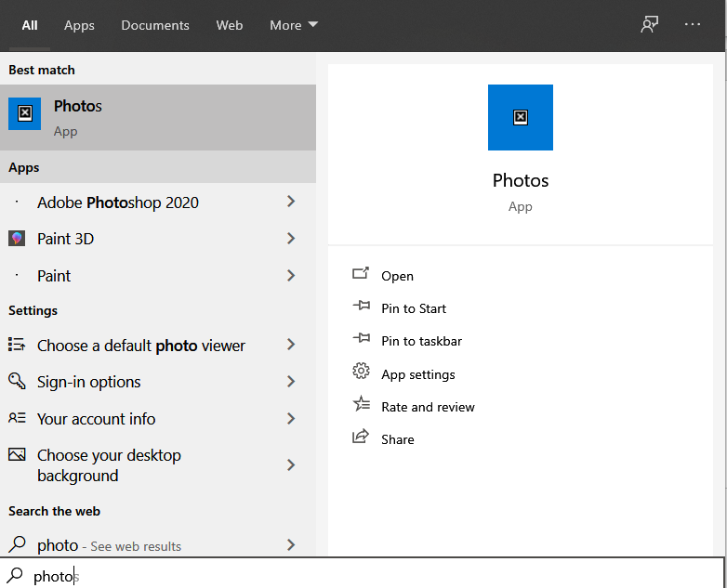Open App settings for Photos
Screen dimensions: 727x588
[418, 374]
